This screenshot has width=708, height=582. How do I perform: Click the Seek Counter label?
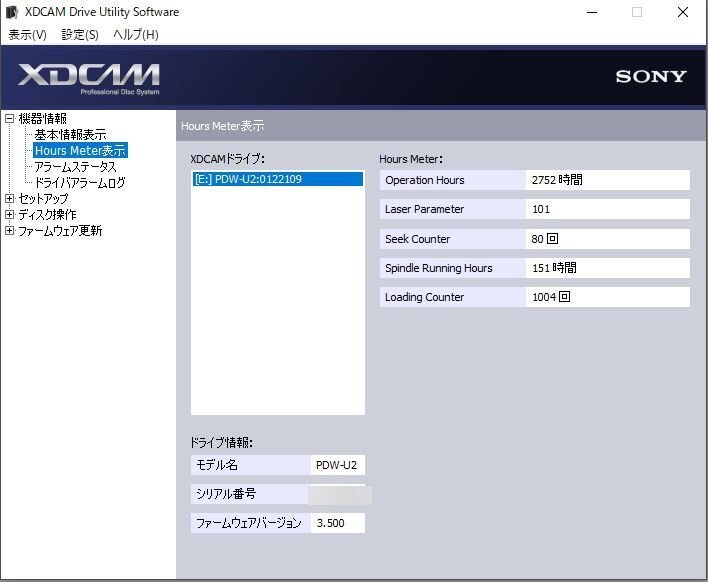[417, 239]
